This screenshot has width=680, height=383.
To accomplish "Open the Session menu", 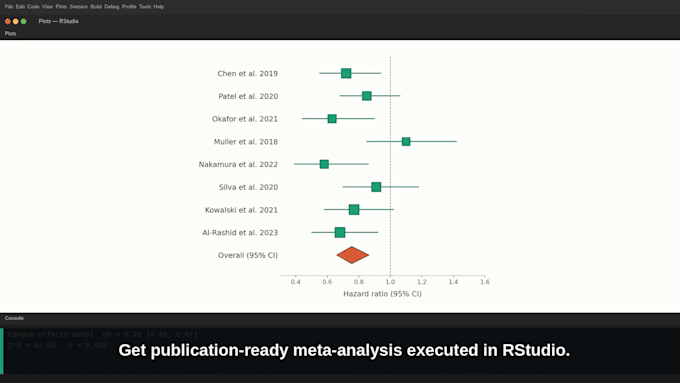I will 78,7.
